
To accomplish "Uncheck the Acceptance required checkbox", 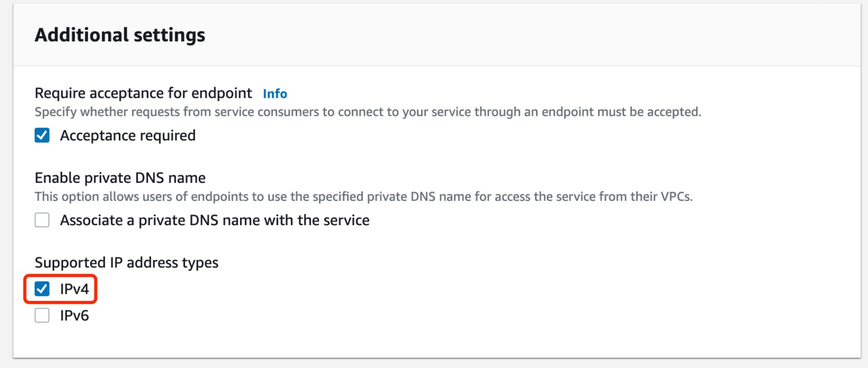I will [x=42, y=135].
